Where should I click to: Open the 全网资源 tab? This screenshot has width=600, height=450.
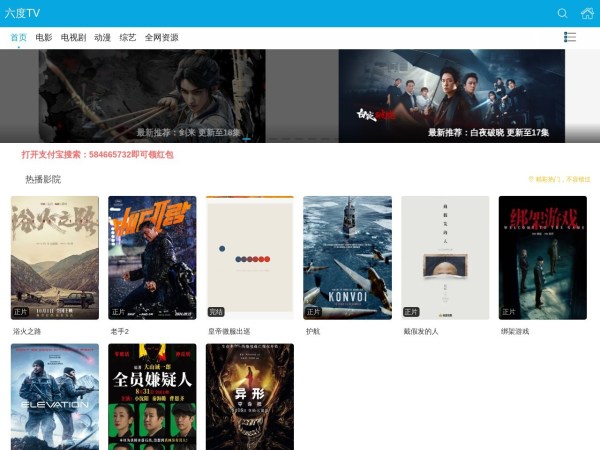161,38
